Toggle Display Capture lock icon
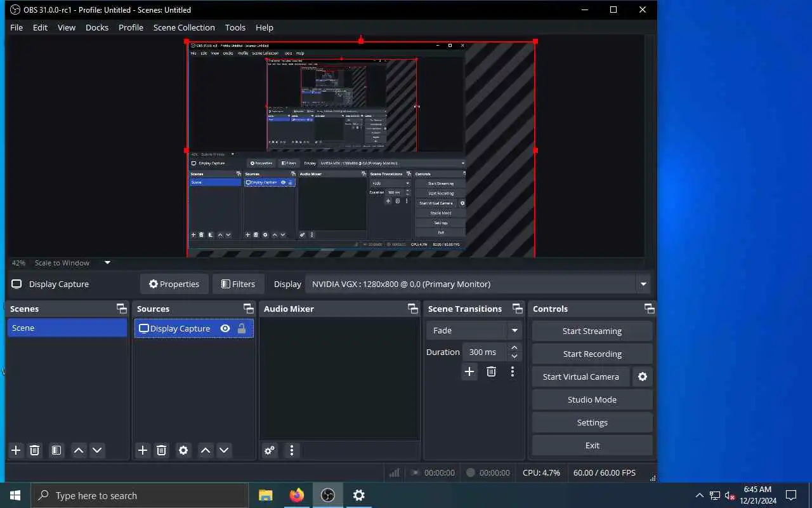 click(x=242, y=328)
